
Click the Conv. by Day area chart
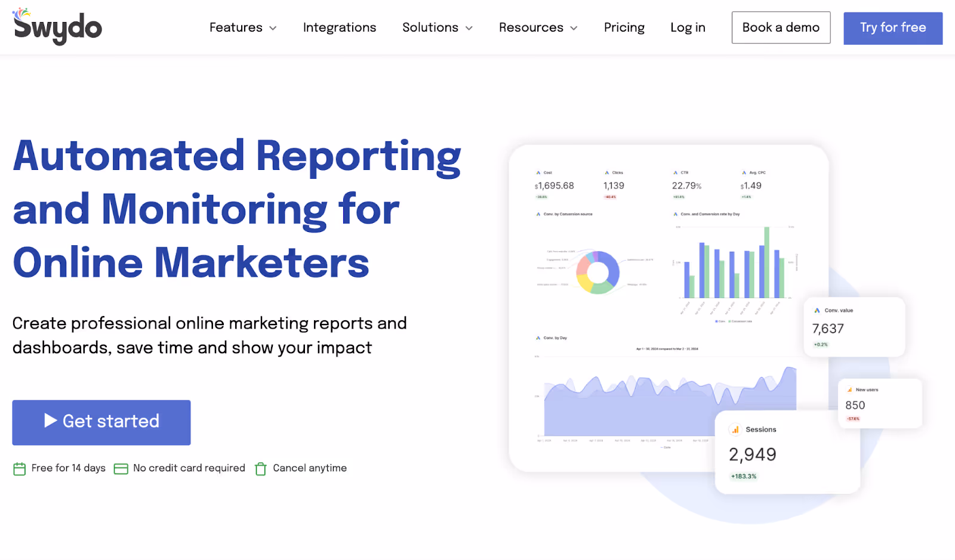(670, 402)
